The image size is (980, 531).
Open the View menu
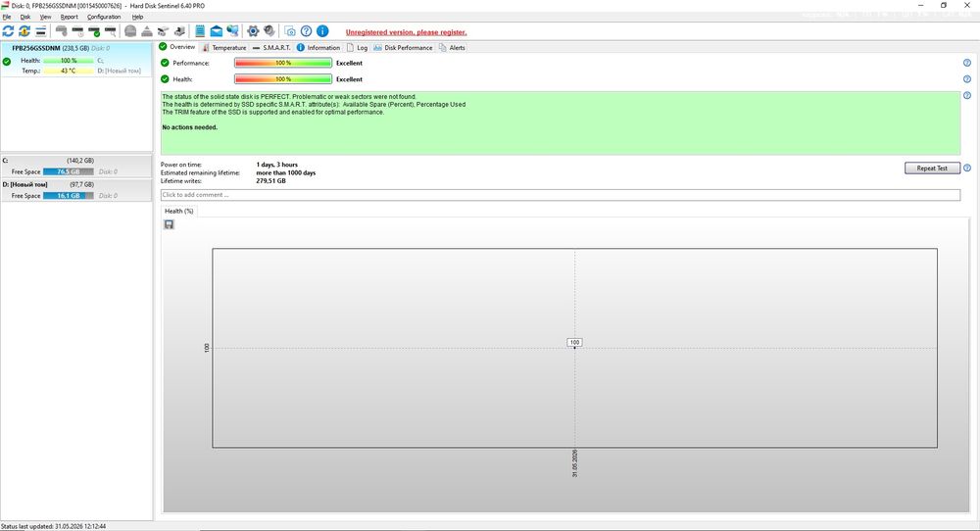46,17
